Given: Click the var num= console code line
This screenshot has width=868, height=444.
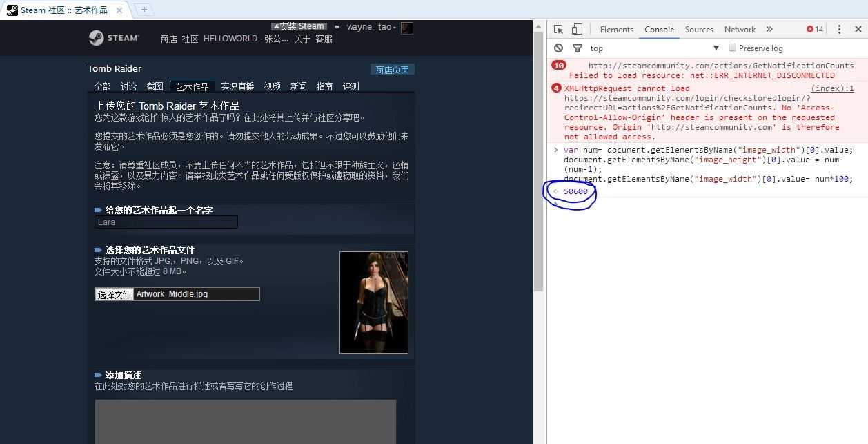Looking at the screenshot, I should click(x=708, y=150).
